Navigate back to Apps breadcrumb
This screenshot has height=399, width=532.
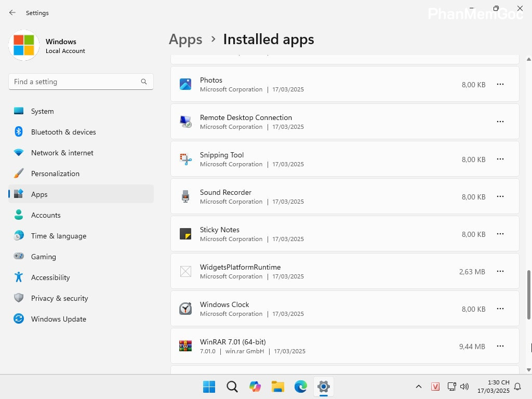point(185,39)
